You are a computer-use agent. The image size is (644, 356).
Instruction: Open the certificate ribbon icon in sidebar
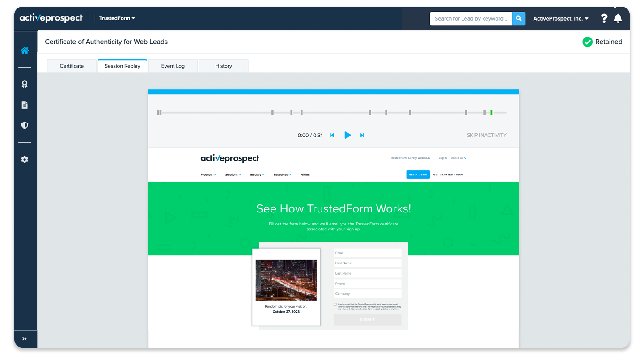point(25,84)
